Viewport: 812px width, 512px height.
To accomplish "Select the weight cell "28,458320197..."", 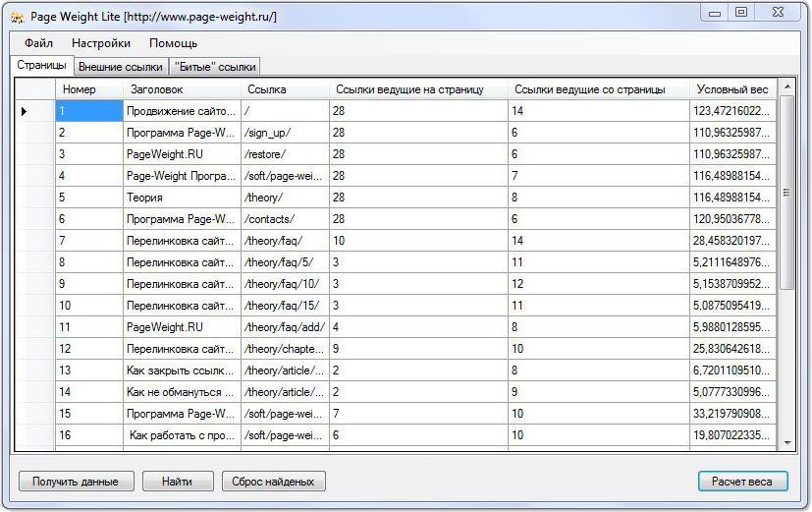I will tap(732, 241).
